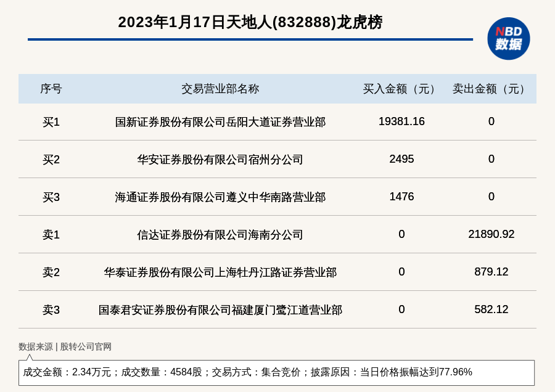Click the 买入金额（元） column header
555x392 pixels.
click(401, 89)
